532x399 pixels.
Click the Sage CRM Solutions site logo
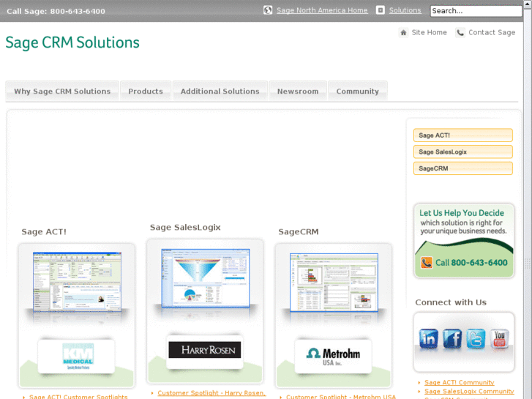click(x=72, y=42)
